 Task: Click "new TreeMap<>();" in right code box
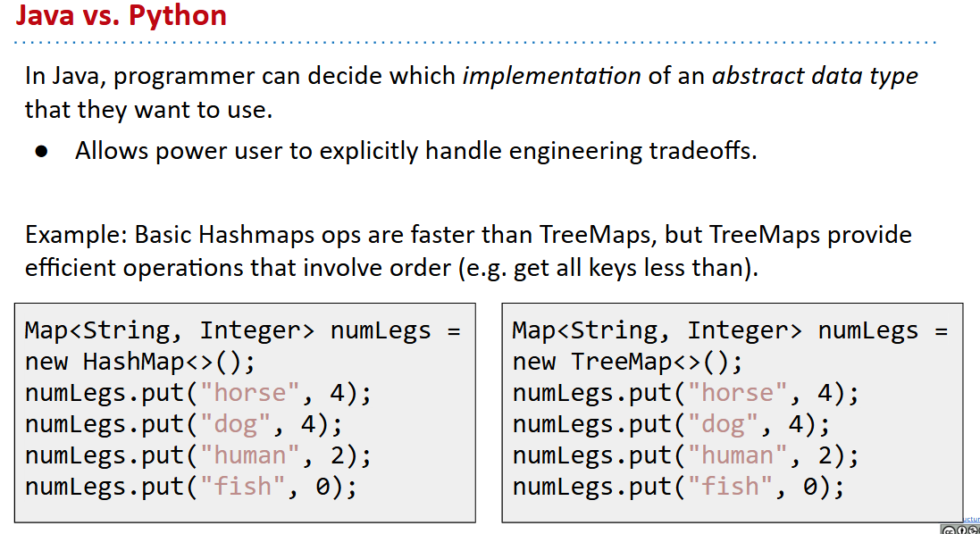(x=627, y=362)
